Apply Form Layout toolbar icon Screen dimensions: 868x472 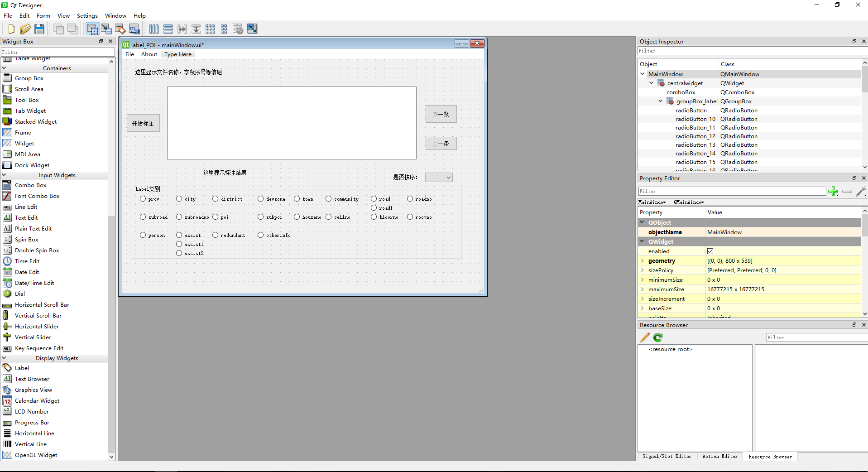(224, 29)
